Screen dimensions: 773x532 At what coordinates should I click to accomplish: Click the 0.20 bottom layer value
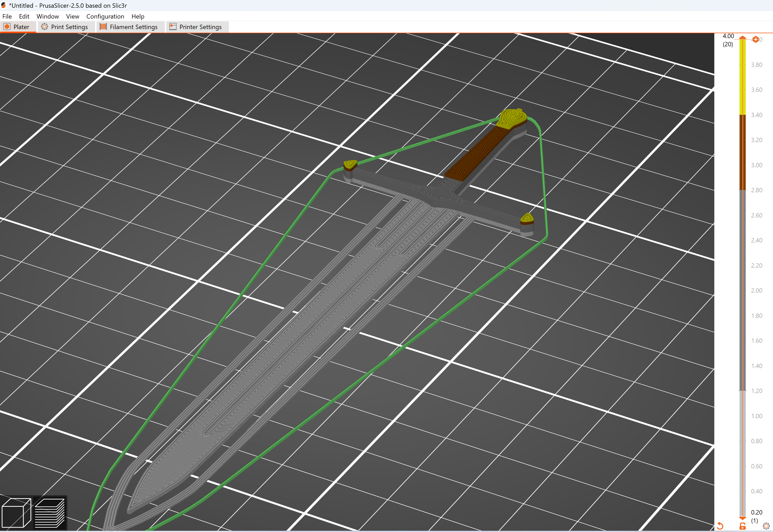point(757,512)
